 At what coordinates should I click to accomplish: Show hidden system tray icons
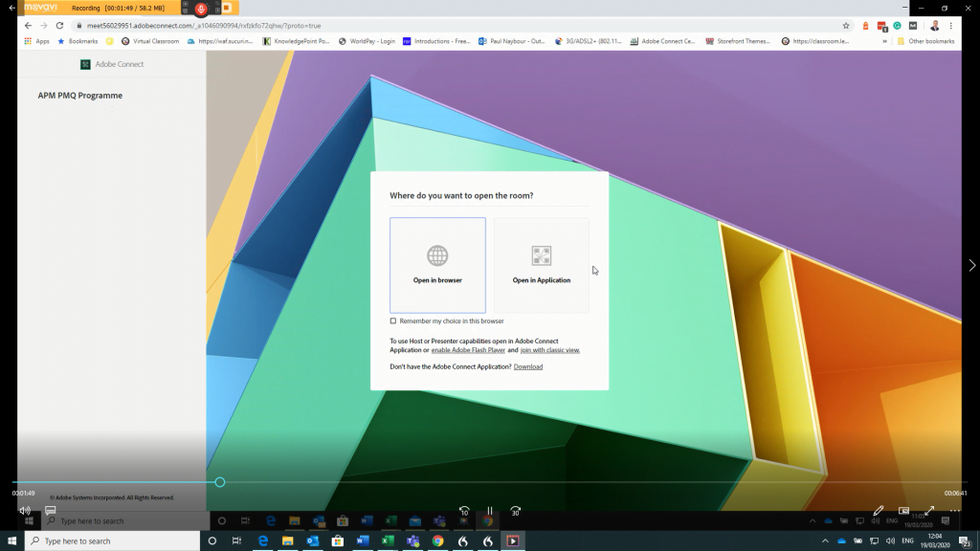coord(826,540)
